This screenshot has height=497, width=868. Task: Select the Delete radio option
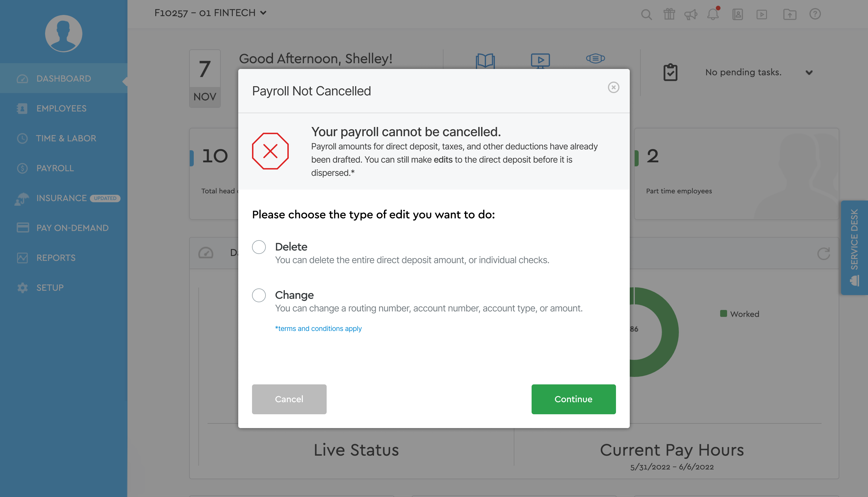[x=259, y=247]
